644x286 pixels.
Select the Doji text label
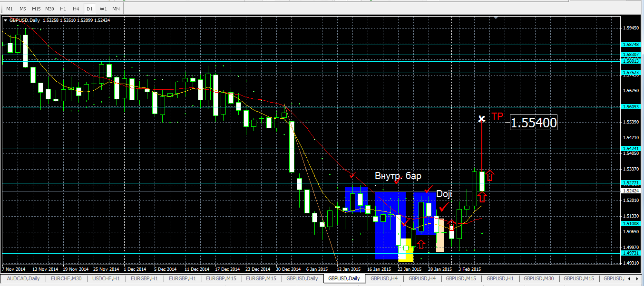coord(444,194)
